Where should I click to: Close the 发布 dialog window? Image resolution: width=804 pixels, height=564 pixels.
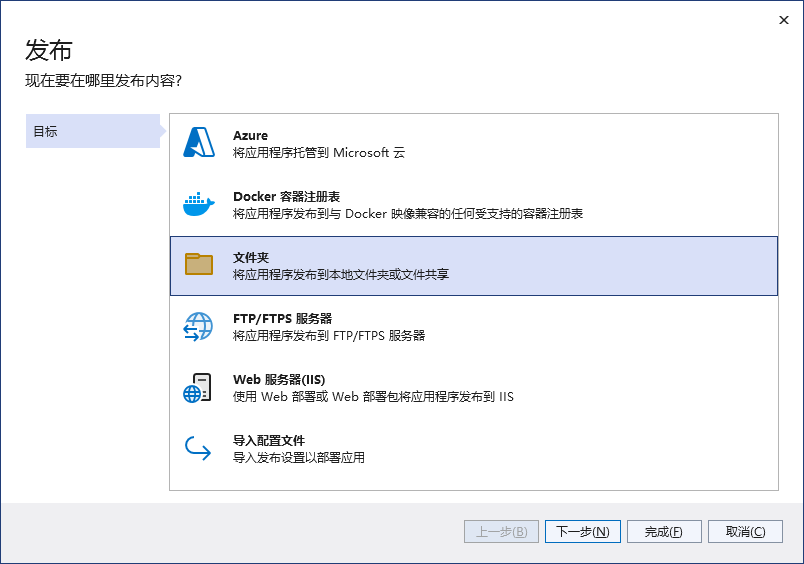coord(783,20)
